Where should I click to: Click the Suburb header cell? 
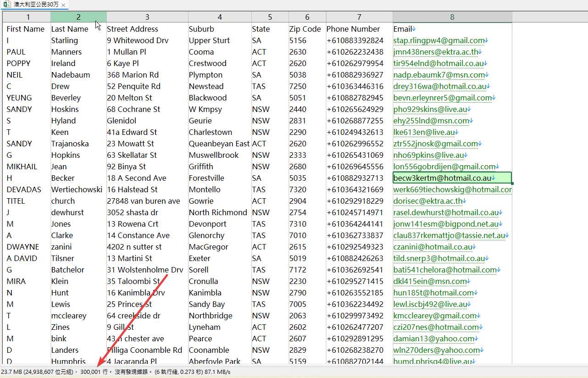[220, 29]
